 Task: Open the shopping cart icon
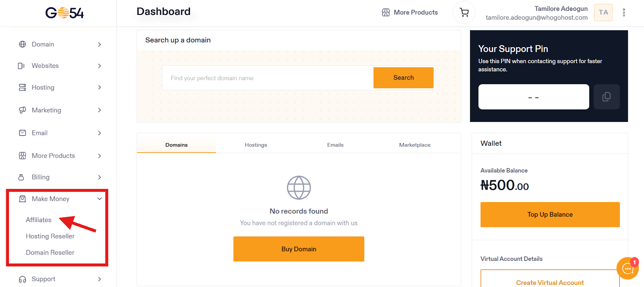[464, 12]
